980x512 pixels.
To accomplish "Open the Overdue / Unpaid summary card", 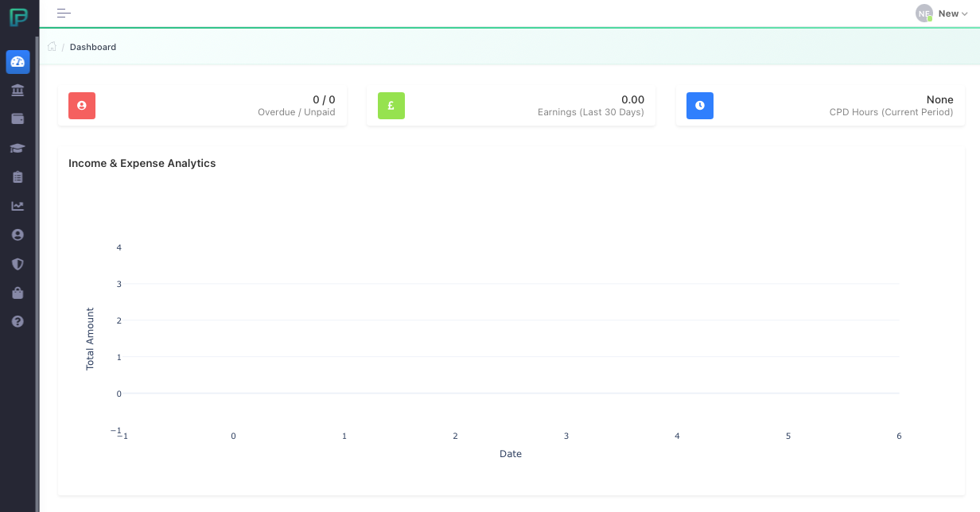I will [202, 106].
